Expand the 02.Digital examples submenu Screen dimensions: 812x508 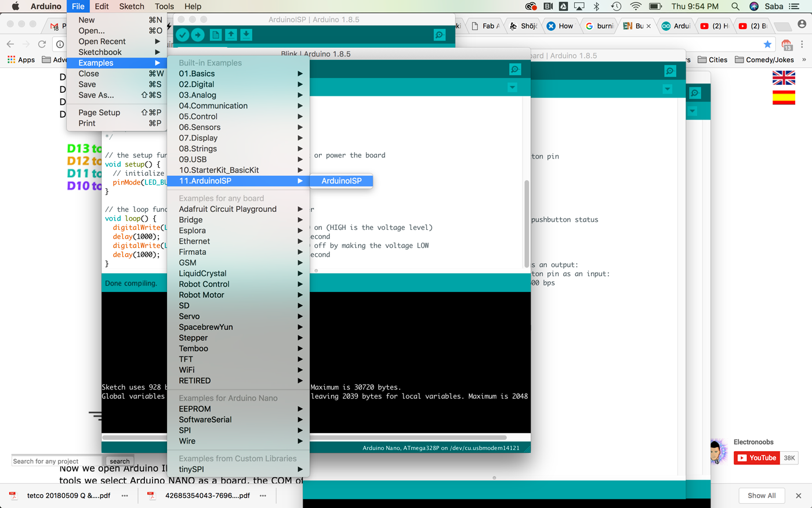point(238,84)
